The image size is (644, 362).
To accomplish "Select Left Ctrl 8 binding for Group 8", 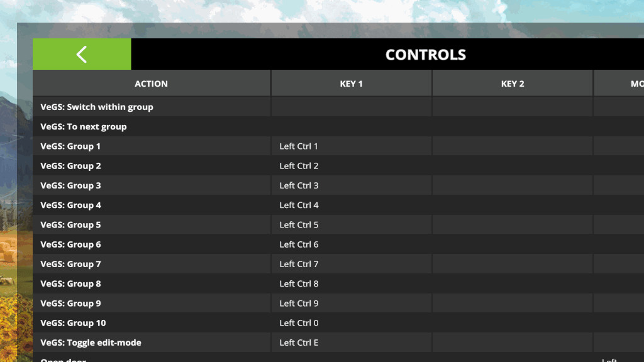I will (x=351, y=283).
